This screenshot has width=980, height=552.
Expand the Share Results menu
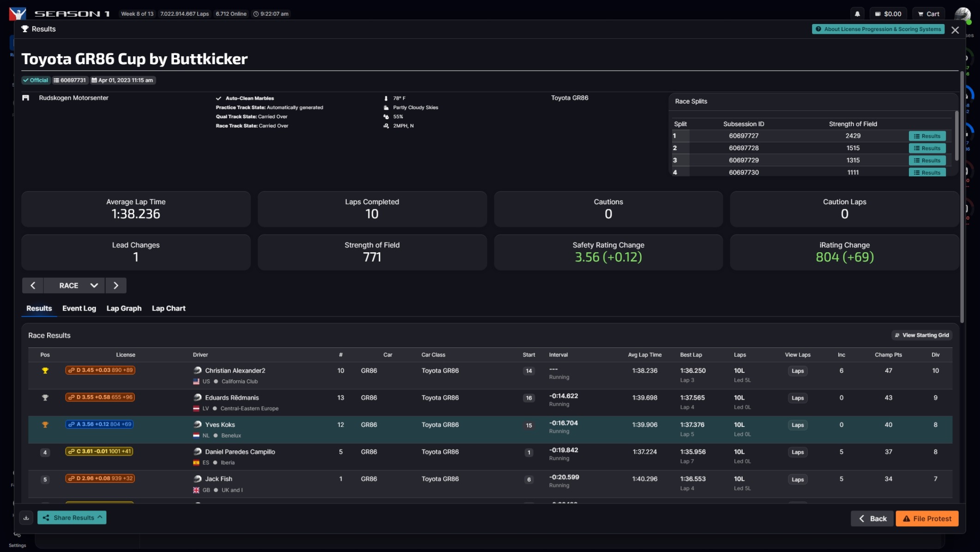coord(72,518)
